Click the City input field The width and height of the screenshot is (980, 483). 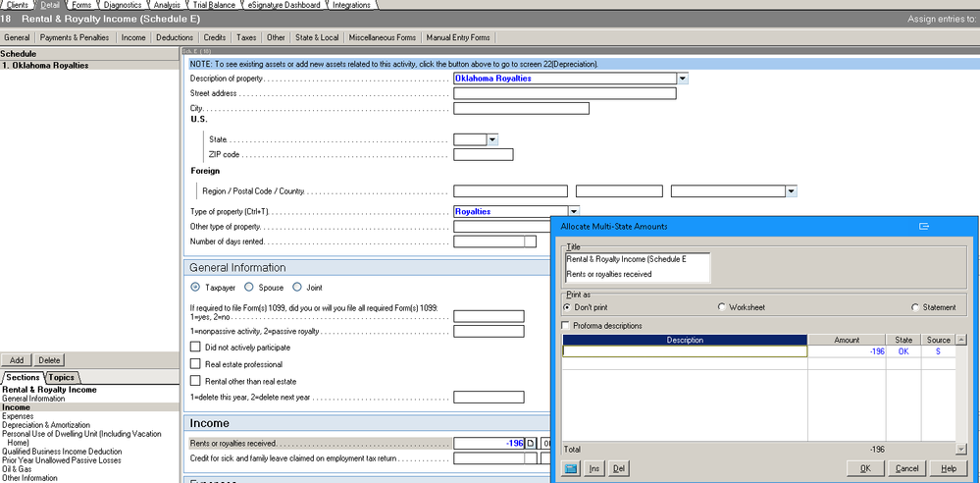[521, 108]
